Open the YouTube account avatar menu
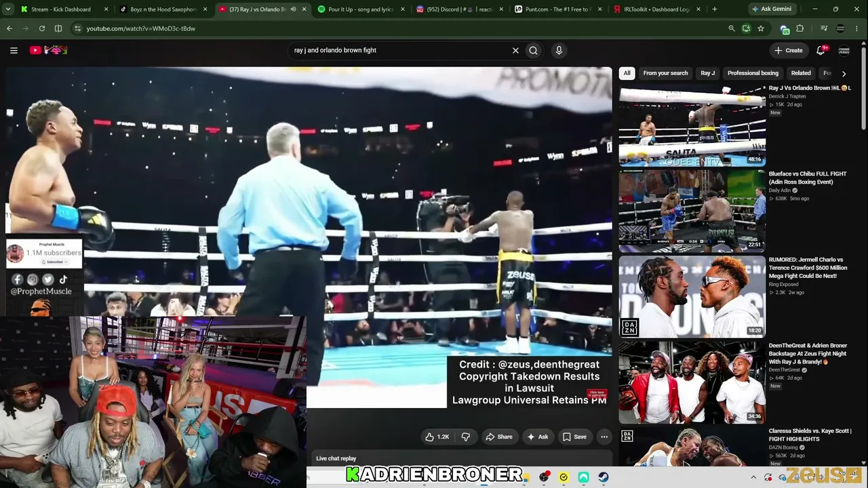Image resolution: width=868 pixels, height=488 pixels. (x=844, y=50)
